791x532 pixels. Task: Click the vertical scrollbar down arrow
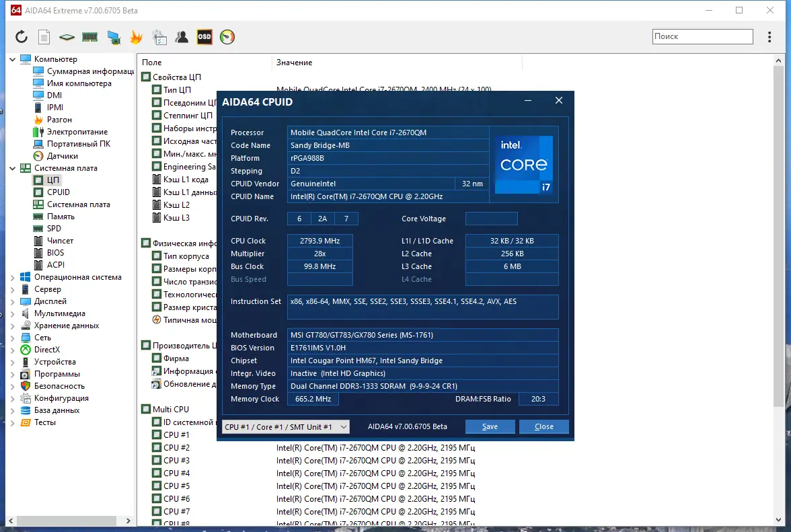pos(778,520)
